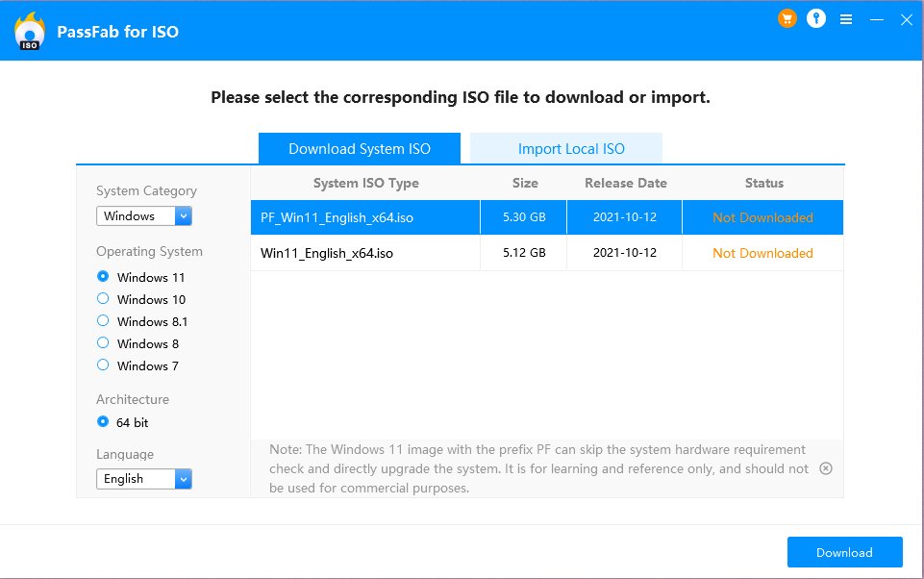The image size is (924, 579).
Task: Click the System Category dropdown arrow icon
Action: coord(182,215)
